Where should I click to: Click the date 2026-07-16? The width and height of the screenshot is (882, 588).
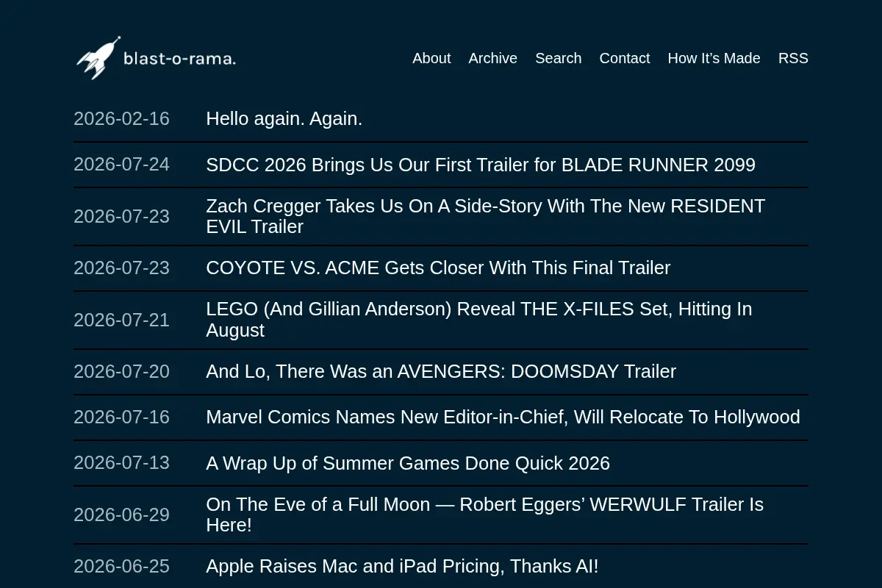click(121, 417)
